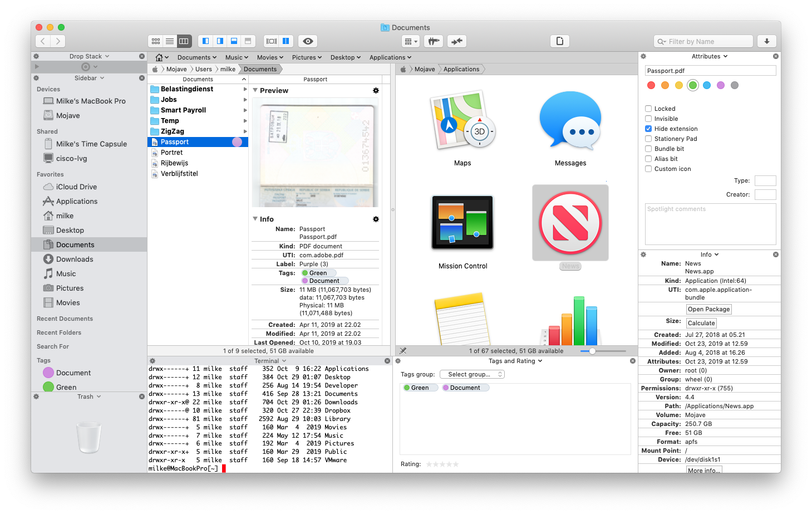Click the Open Package button
Image resolution: width=812 pixels, height=514 pixels.
(x=708, y=309)
